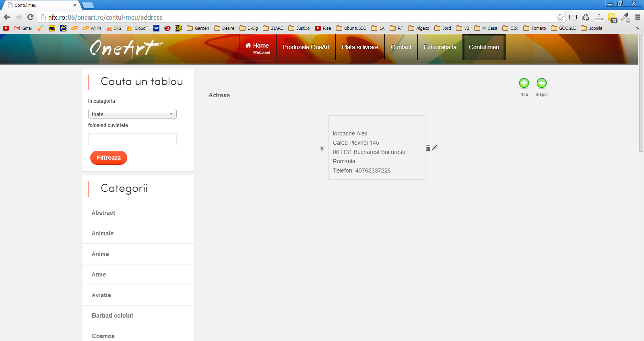Open the 'in categoria' dropdown set to toate
Screen dimensions: 644x341
click(x=132, y=114)
